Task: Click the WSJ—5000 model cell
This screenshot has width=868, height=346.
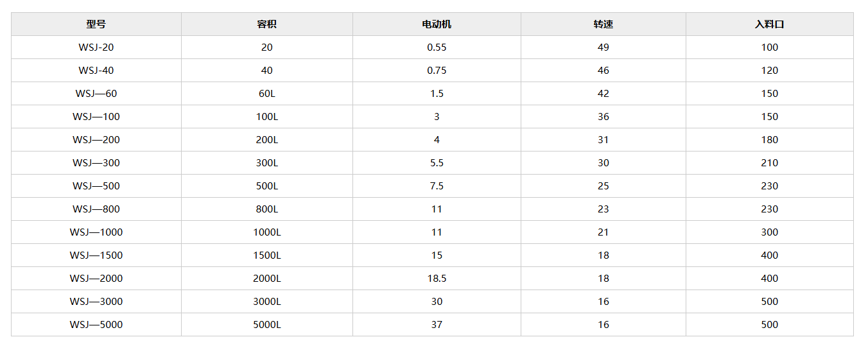Action: [x=96, y=325]
